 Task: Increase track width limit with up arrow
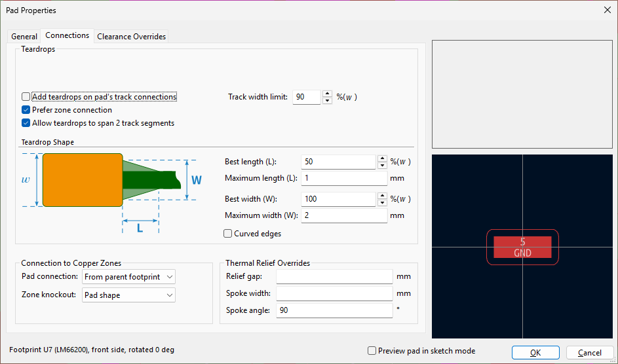coord(327,94)
